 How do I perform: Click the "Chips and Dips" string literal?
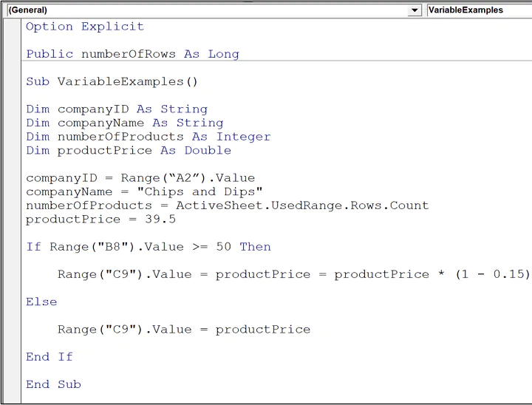[x=199, y=192]
